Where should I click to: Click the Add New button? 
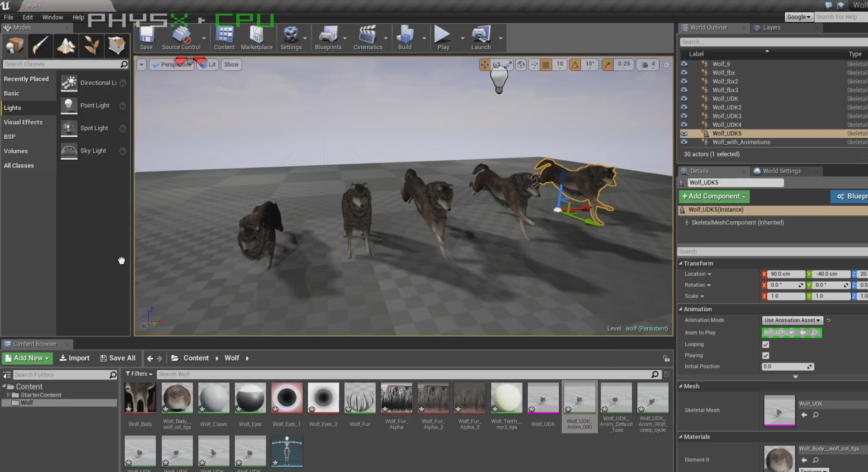(x=27, y=358)
